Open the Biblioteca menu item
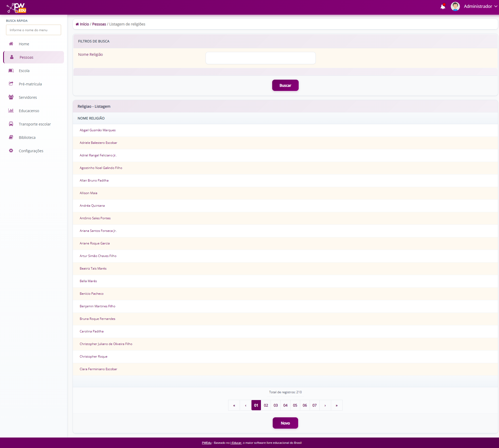Screen dimensions: 499x448 click(27, 138)
